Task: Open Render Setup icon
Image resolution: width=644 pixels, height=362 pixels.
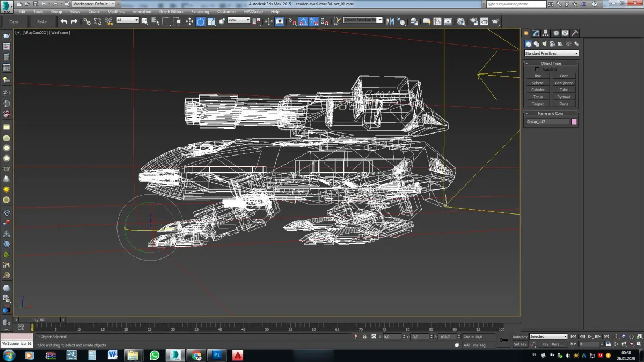Action: [473, 21]
